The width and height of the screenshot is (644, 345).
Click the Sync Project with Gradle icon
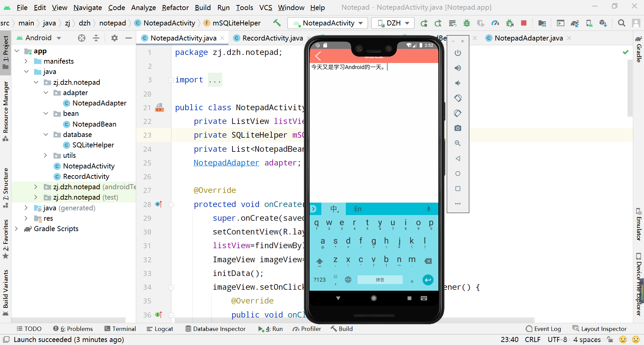coord(575,23)
